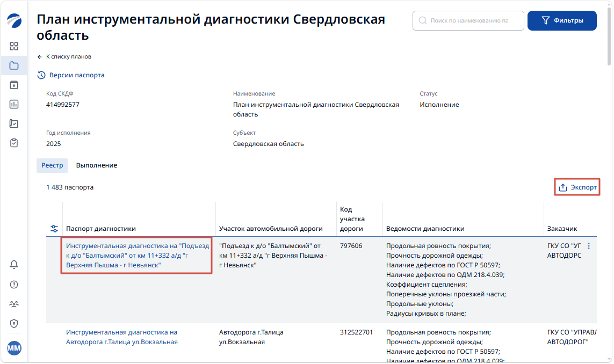The image size is (614, 364).
Task: Open the dashboard grid icon in sidebar
Action: [14, 46]
